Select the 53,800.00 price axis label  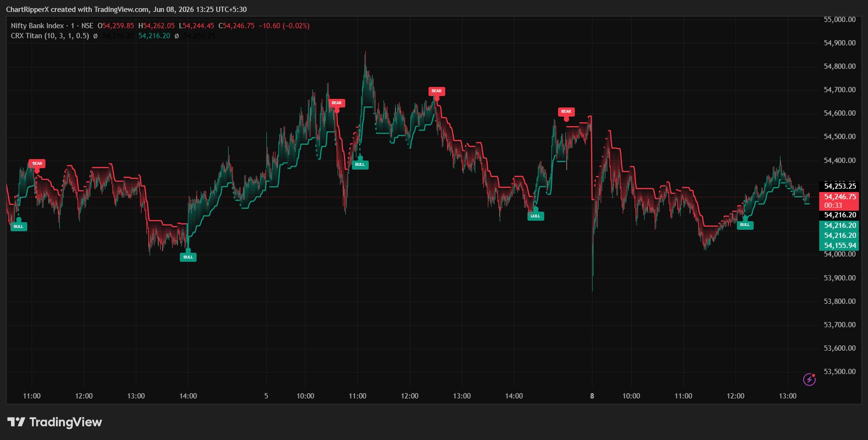tap(840, 301)
